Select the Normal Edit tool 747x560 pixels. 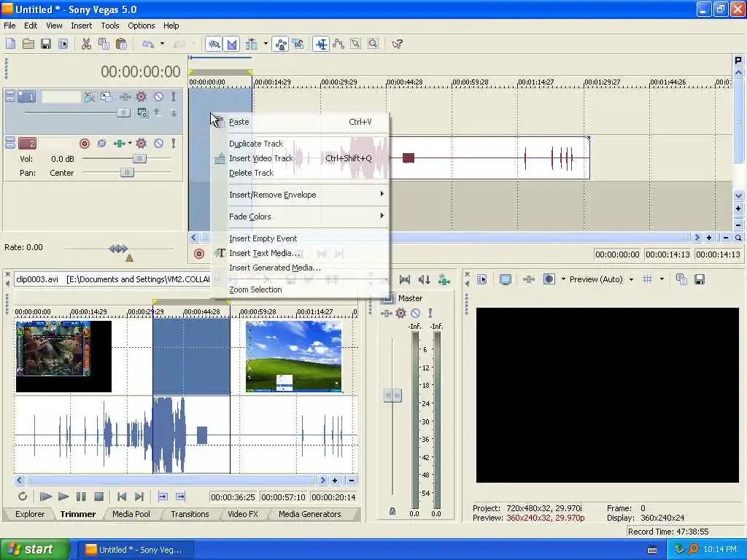coord(322,44)
